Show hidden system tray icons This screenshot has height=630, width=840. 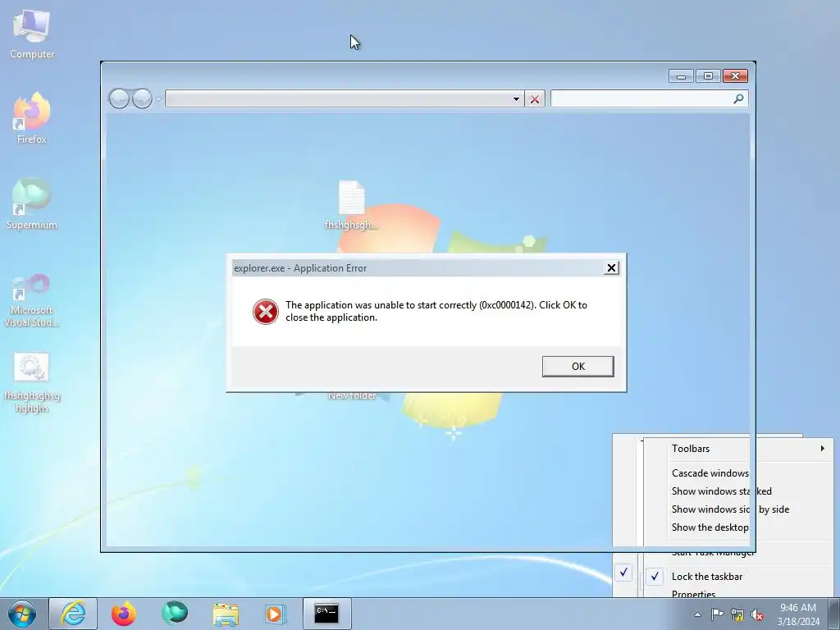point(697,614)
